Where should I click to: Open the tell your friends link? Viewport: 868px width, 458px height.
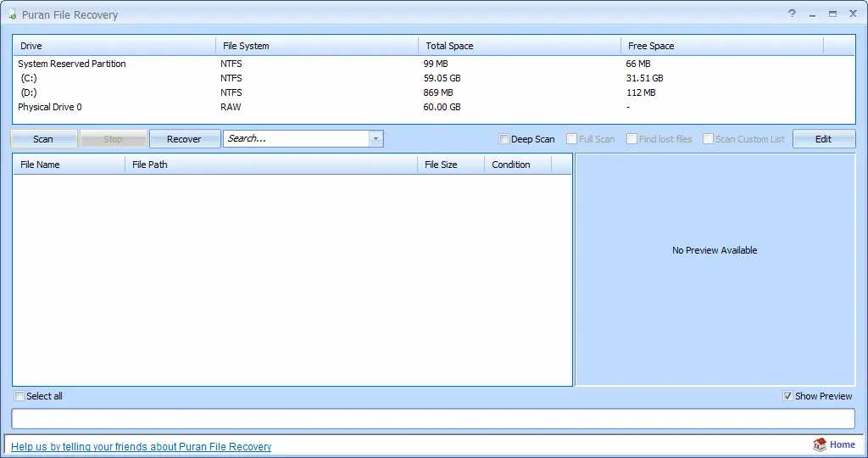(142, 446)
